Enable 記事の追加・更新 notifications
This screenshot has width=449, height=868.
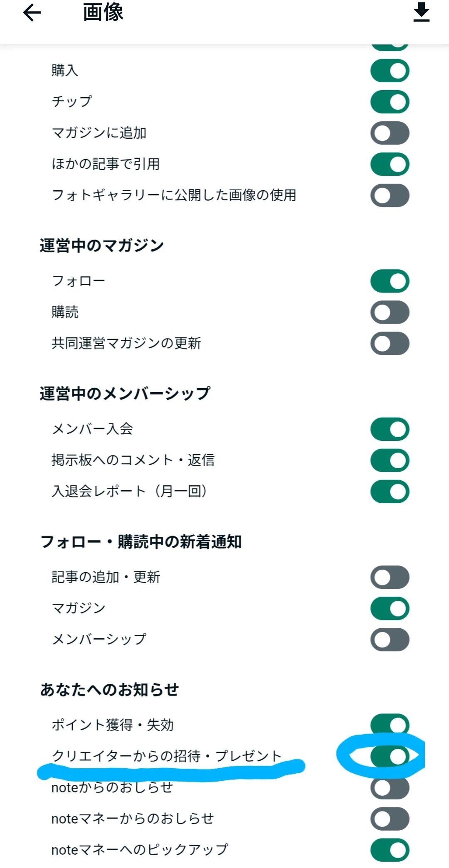pyautogui.click(x=390, y=577)
